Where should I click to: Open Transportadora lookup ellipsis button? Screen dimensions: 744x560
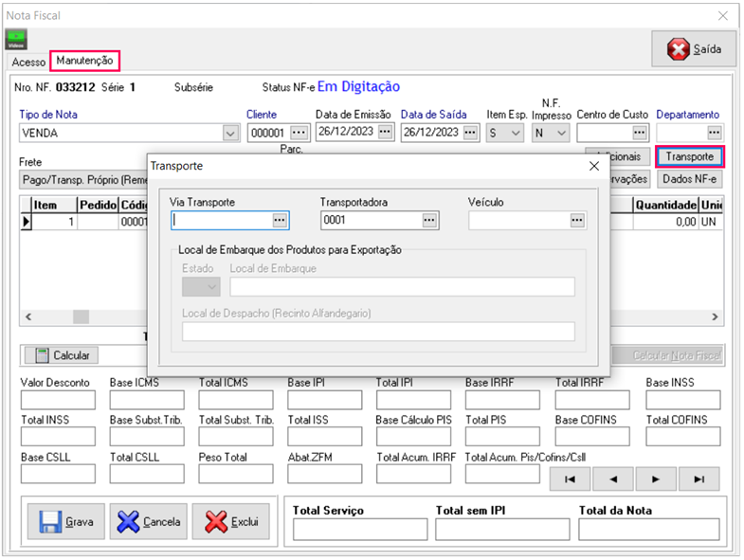click(x=429, y=220)
